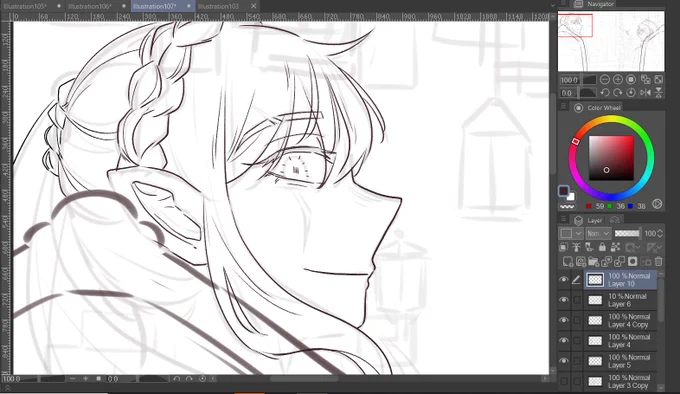Image resolution: width=680 pixels, height=394 pixels.
Task: Create a new vector layer
Action: pyautogui.click(x=581, y=261)
